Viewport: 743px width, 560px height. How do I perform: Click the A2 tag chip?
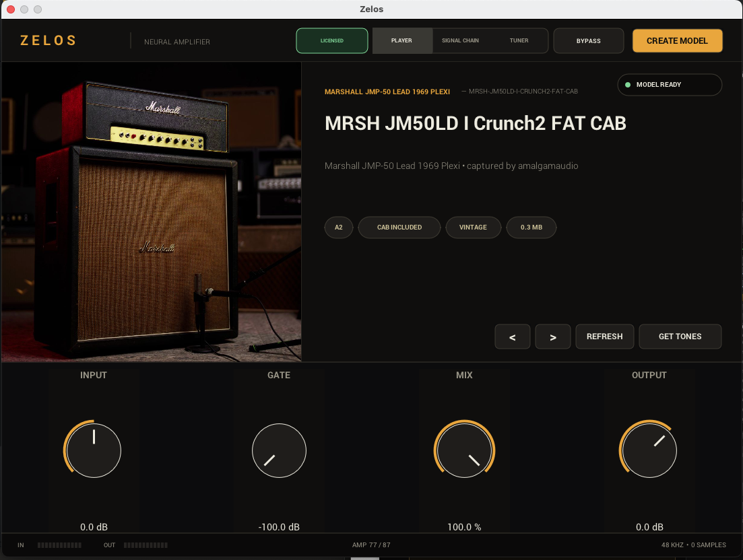[338, 228]
